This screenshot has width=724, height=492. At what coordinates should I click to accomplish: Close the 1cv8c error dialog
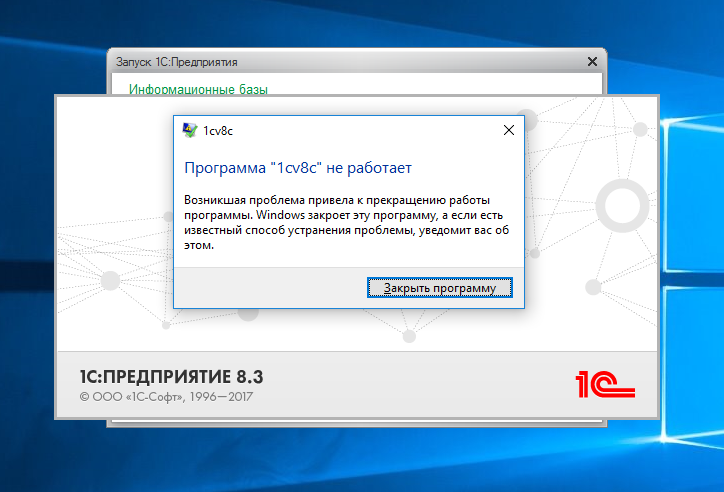[509, 130]
